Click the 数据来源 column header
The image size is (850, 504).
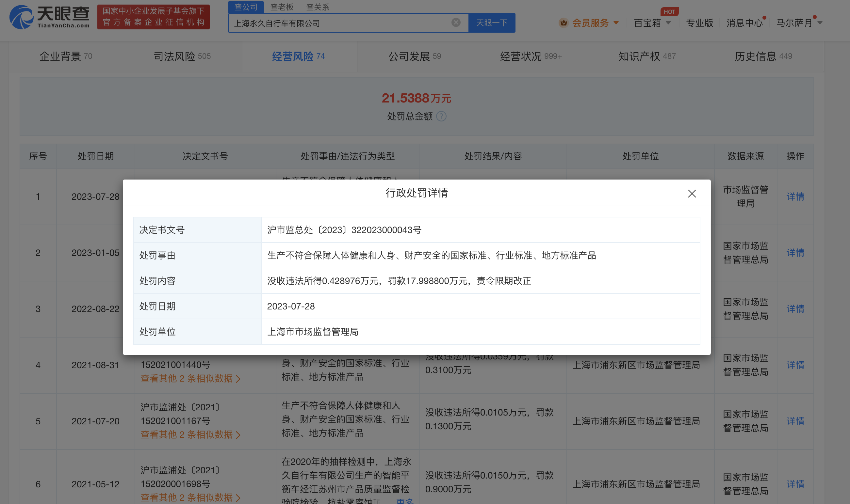(745, 156)
